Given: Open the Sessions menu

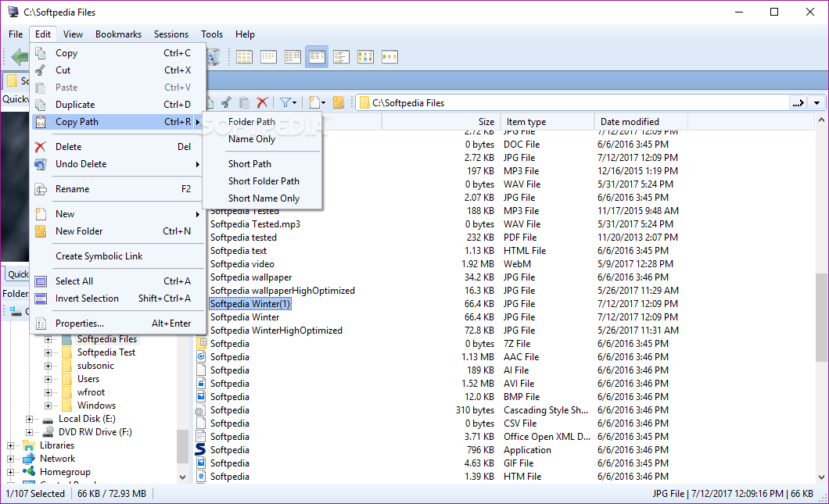Looking at the screenshot, I should [x=171, y=34].
